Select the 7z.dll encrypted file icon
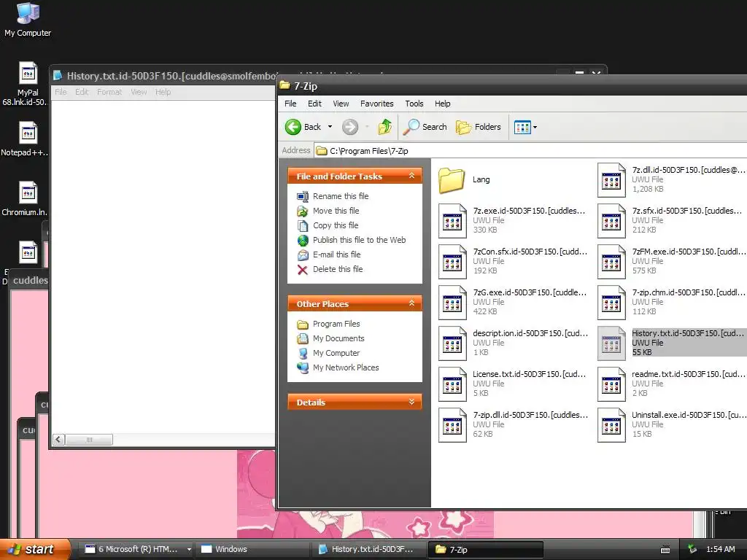Viewport: 747px width, 560px height. (x=611, y=180)
